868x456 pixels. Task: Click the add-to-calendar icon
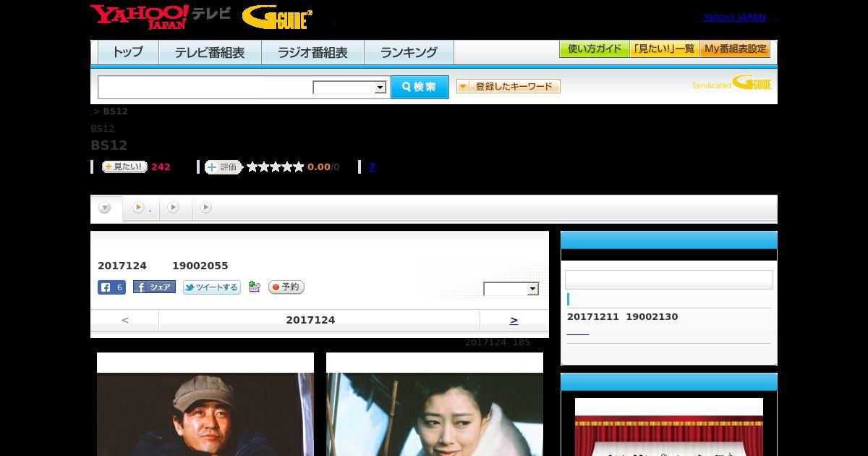click(254, 287)
